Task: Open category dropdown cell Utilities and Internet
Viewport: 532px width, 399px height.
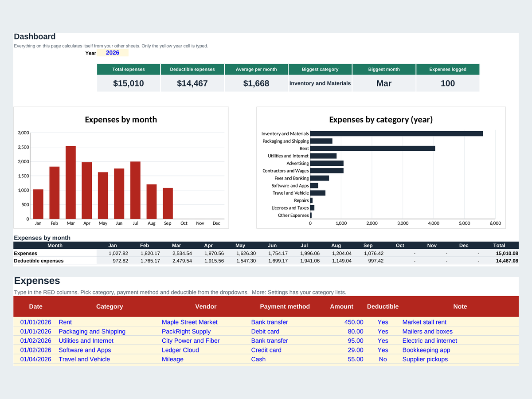Action: click(x=110, y=340)
